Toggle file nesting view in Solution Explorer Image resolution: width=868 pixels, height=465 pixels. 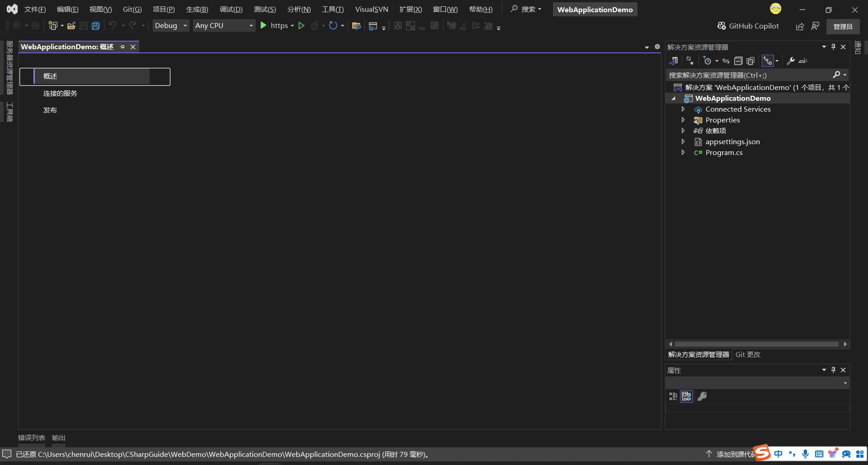(x=768, y=61)
